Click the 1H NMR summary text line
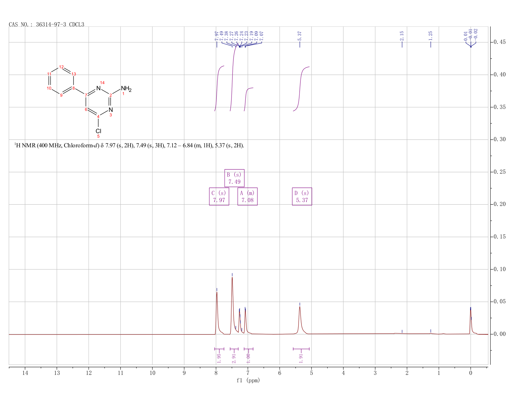 129,145
